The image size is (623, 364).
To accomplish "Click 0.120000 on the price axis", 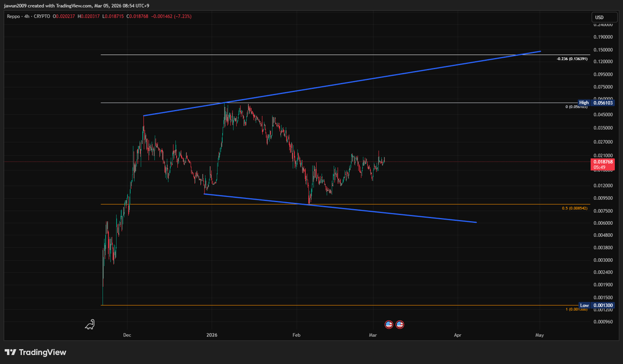I will click(602, 62).
